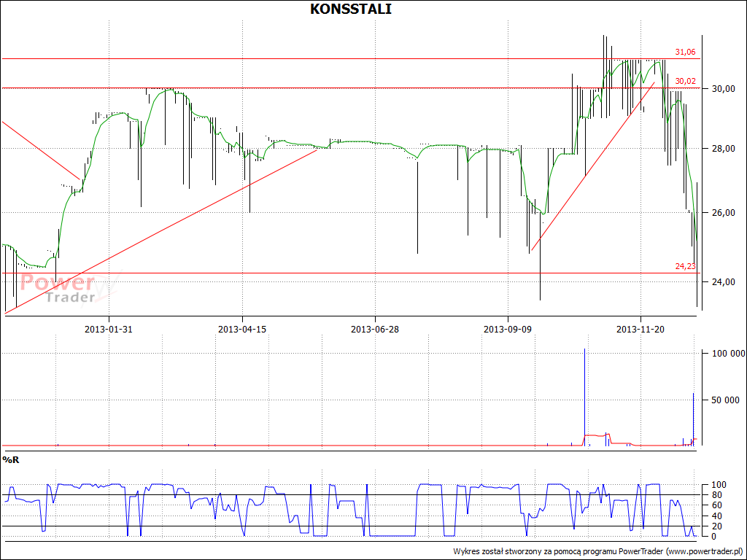Click the 20 value on %R axis
Viewport: 747px width, 560px height.
tap(716, 526)
